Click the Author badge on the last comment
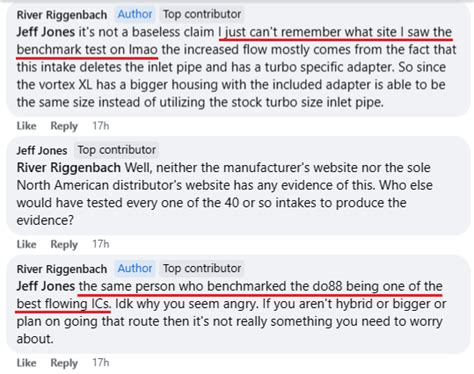 click(135, 268)
